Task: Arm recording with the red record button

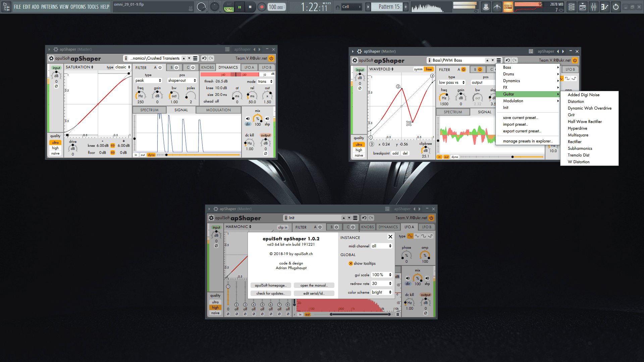Action: click(x=262, y=7)
